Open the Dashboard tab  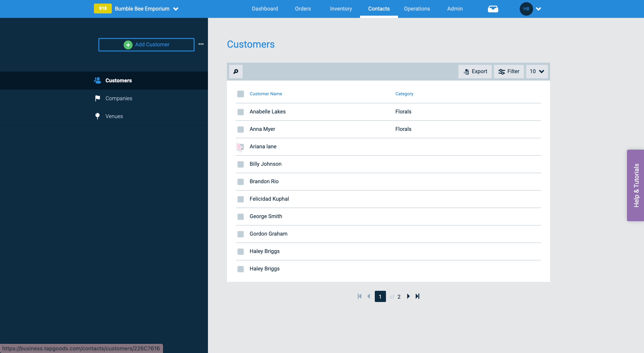point(265,9)
